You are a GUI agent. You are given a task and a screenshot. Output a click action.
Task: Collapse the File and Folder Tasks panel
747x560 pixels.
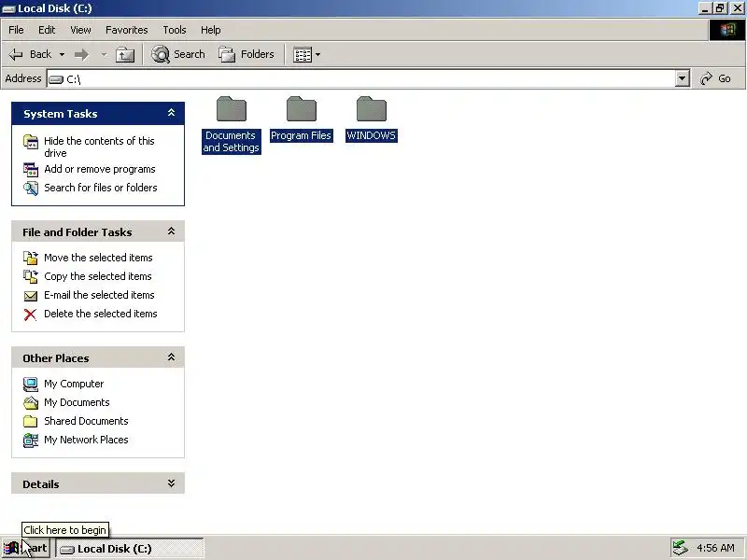coord(172,231)
